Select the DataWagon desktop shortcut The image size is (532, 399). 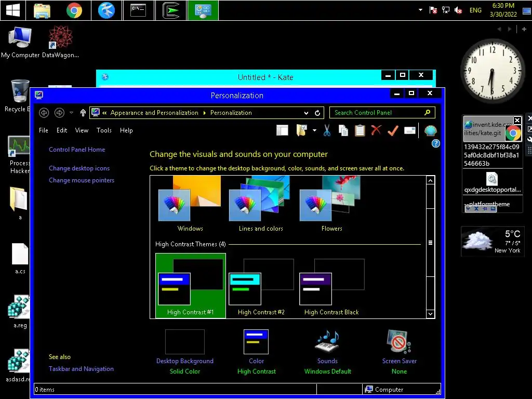(60, 43)
